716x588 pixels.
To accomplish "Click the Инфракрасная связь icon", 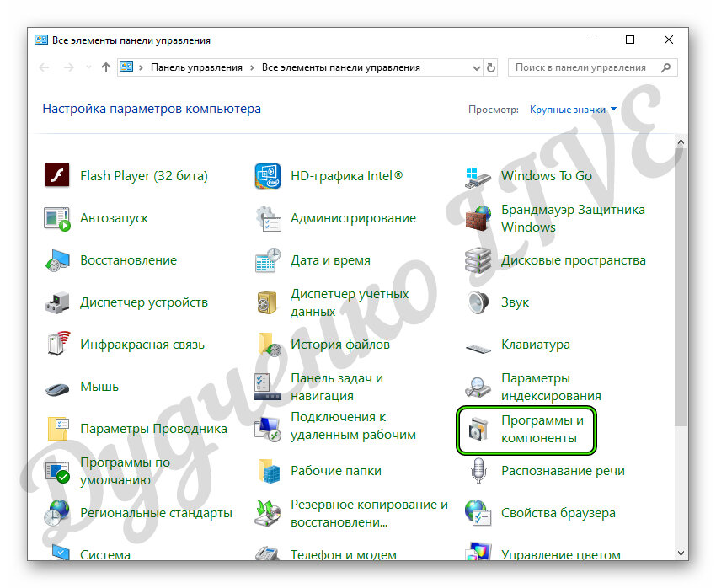I will [58, 344].
